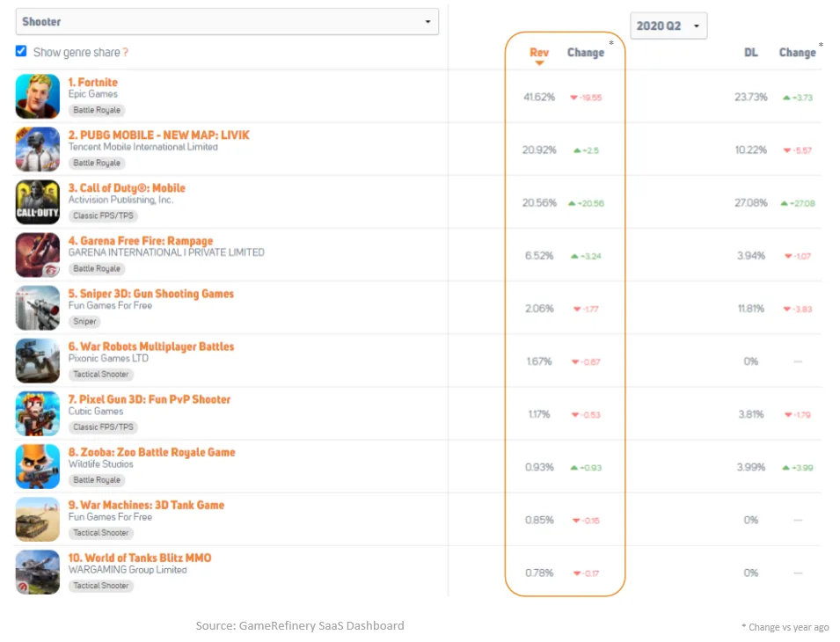Click the Garena Free Fire icon
840x642 pixels.
point(38,255)
